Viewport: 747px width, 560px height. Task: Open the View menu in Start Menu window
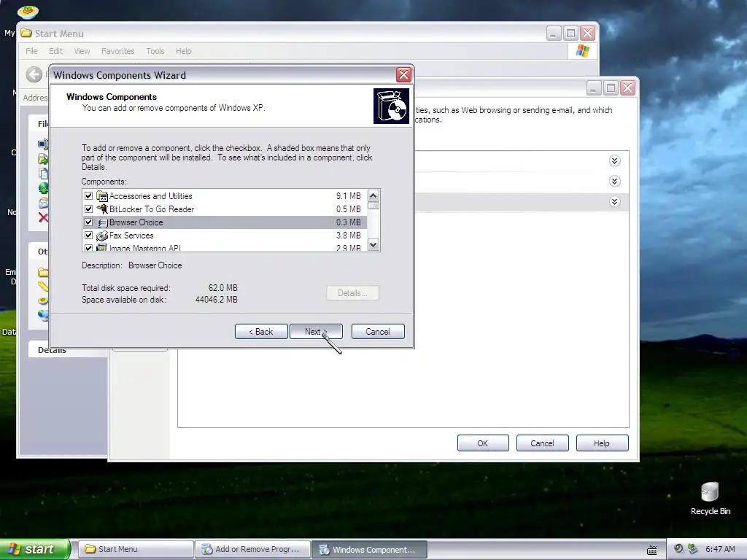tap(82, 51)
